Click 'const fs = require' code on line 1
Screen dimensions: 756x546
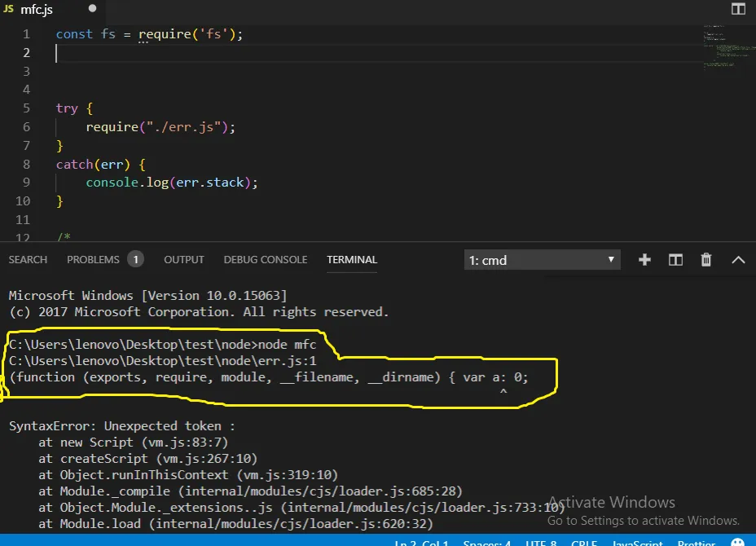(149, 34)
